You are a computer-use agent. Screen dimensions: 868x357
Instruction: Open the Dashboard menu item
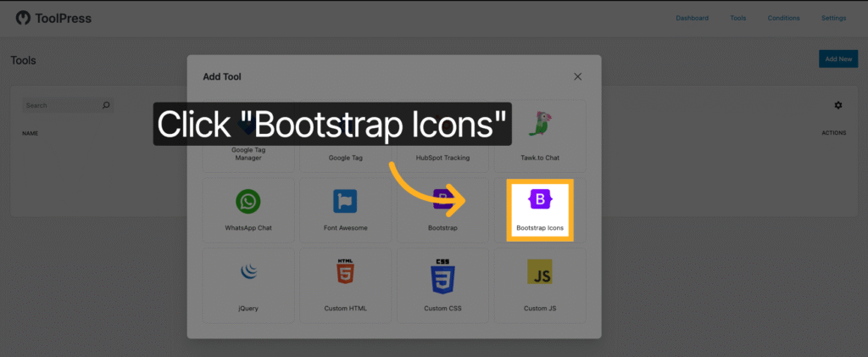692,18
